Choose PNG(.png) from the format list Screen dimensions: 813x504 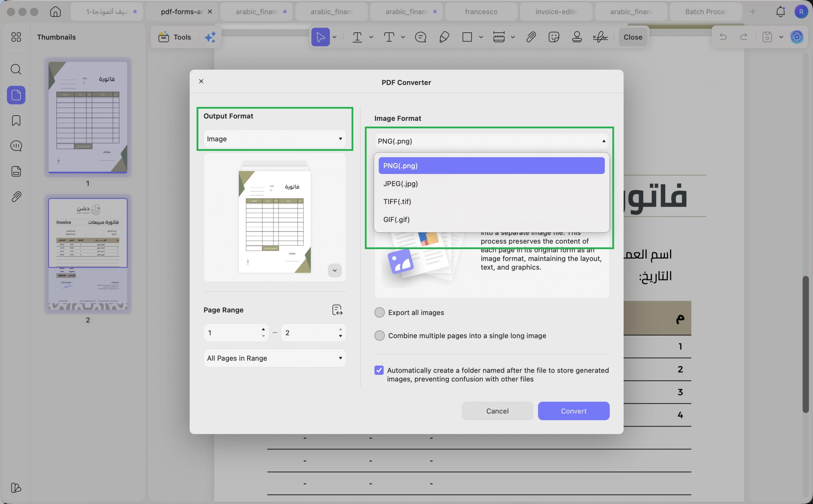pyautogui.click(x=492, y=166)
